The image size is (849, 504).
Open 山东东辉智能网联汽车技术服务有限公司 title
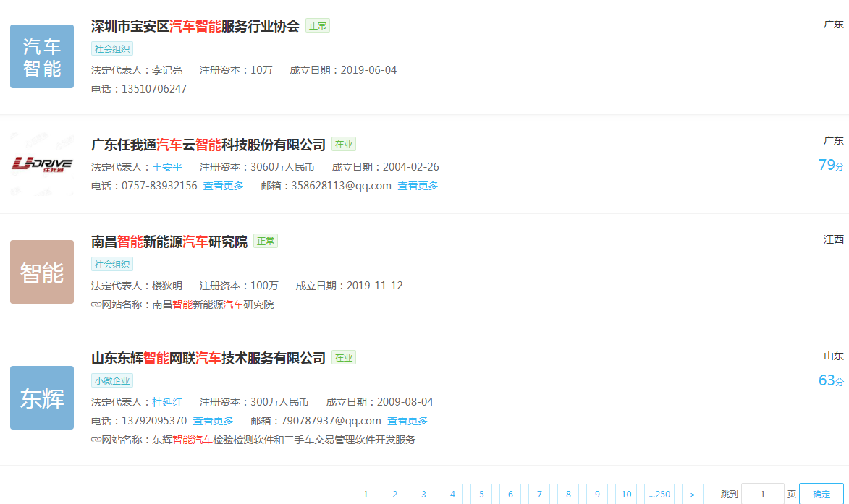click(208, 358)
